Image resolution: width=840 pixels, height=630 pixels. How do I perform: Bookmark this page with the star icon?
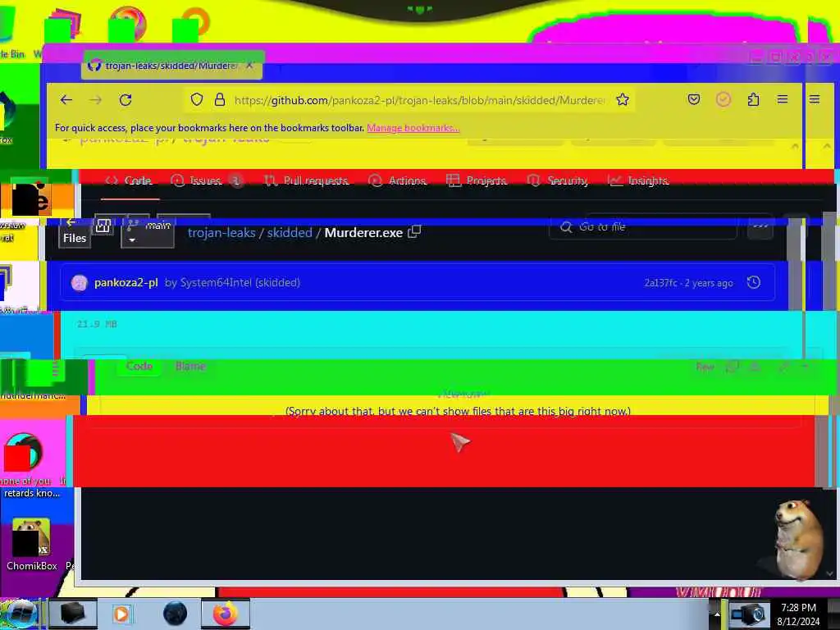pyautogui.click(x=622, y=99)
